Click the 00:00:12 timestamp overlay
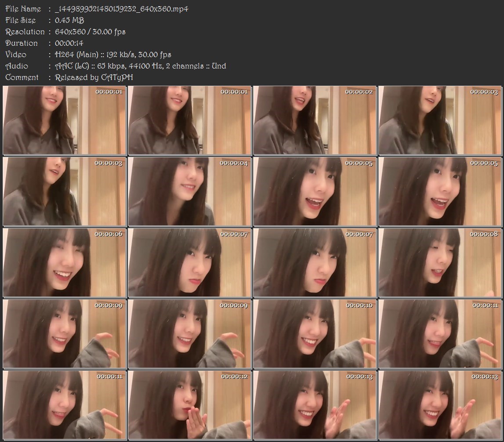This screenshot has height=442, width=504. pyautogui.click(x=234, y=377)
